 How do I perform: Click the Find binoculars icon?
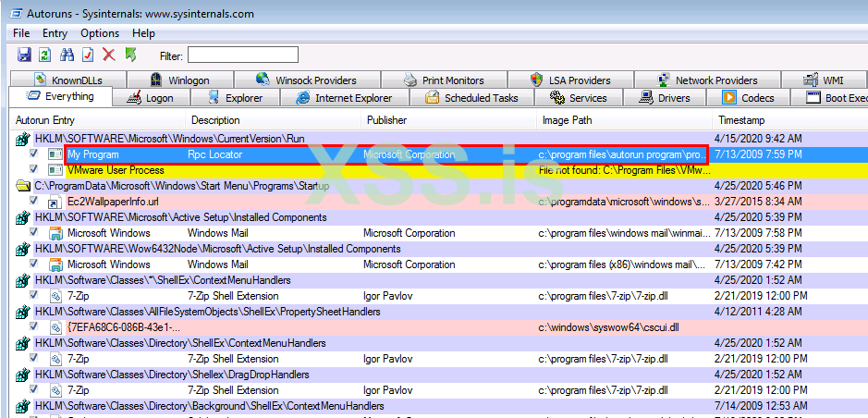point(67,55)
